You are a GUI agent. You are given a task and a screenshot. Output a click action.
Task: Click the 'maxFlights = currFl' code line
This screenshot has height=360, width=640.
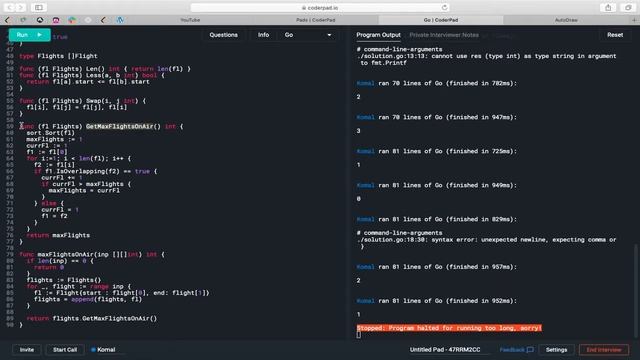click(84, 191)
